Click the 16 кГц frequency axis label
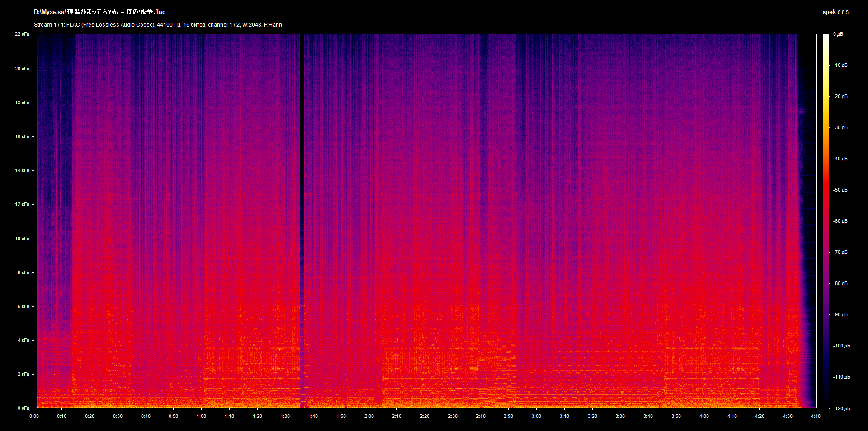The image size is (868, 431). coord(22,136)
